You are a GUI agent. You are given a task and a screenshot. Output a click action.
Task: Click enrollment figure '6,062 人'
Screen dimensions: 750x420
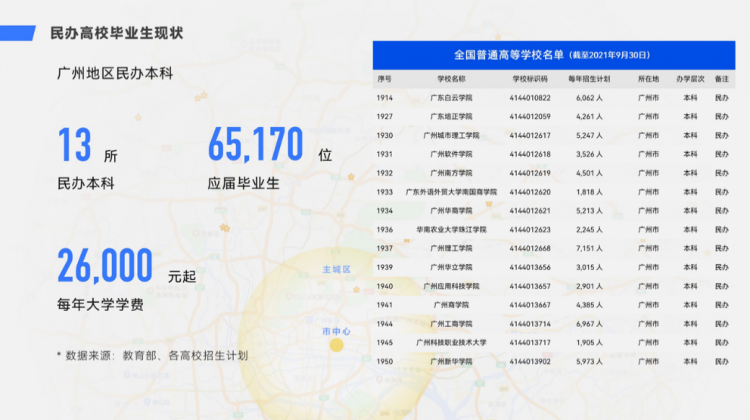point(589,98)
